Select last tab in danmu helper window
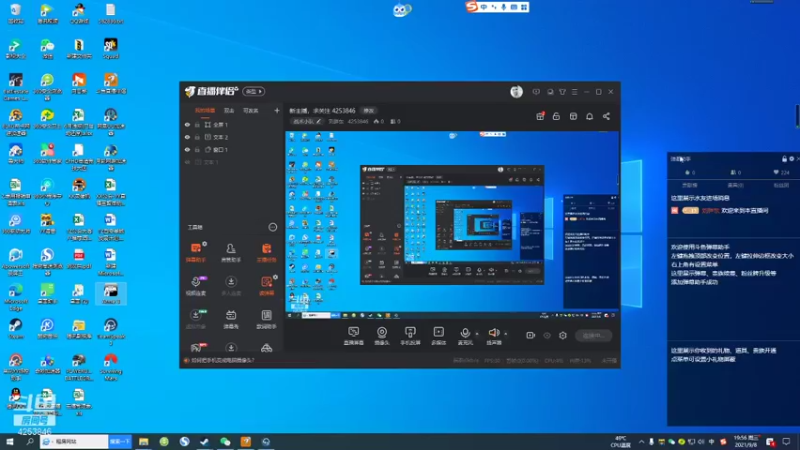The height and width of the screenshot is (450, 800). coord(781,185)
